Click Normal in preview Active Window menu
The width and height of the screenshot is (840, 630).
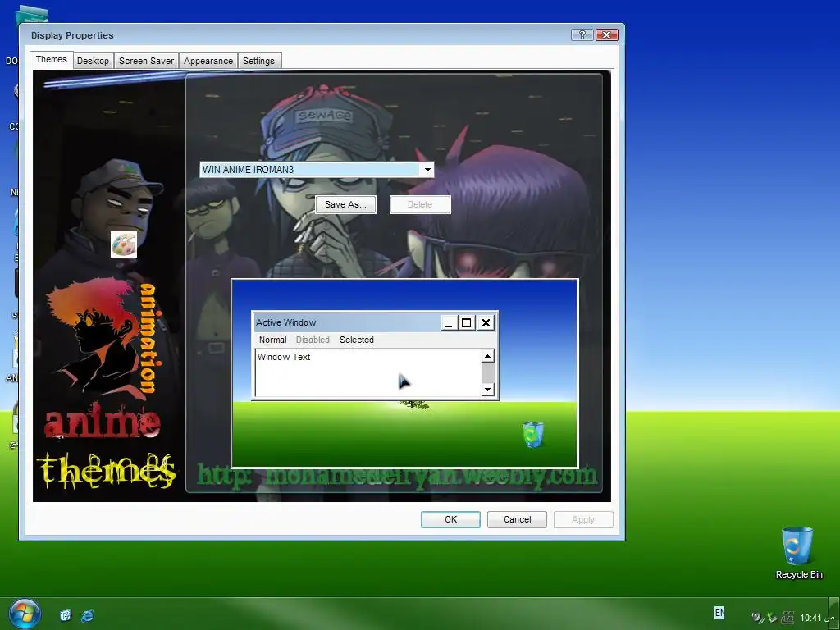click(x=272, y=340)
